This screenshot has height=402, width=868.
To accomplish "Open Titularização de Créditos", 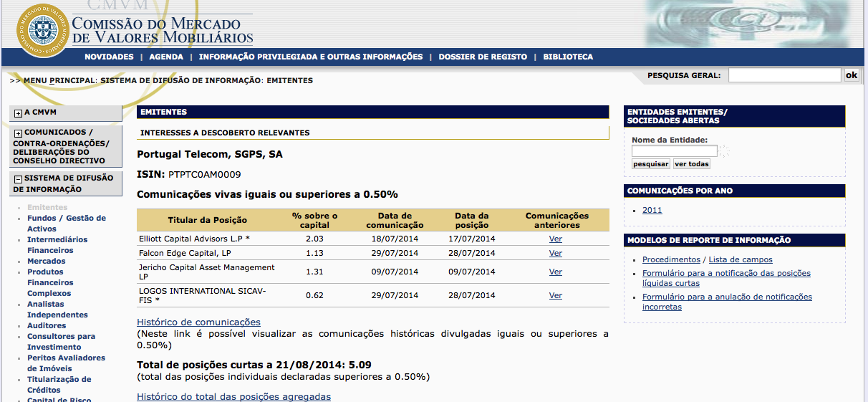I will 59,385.
